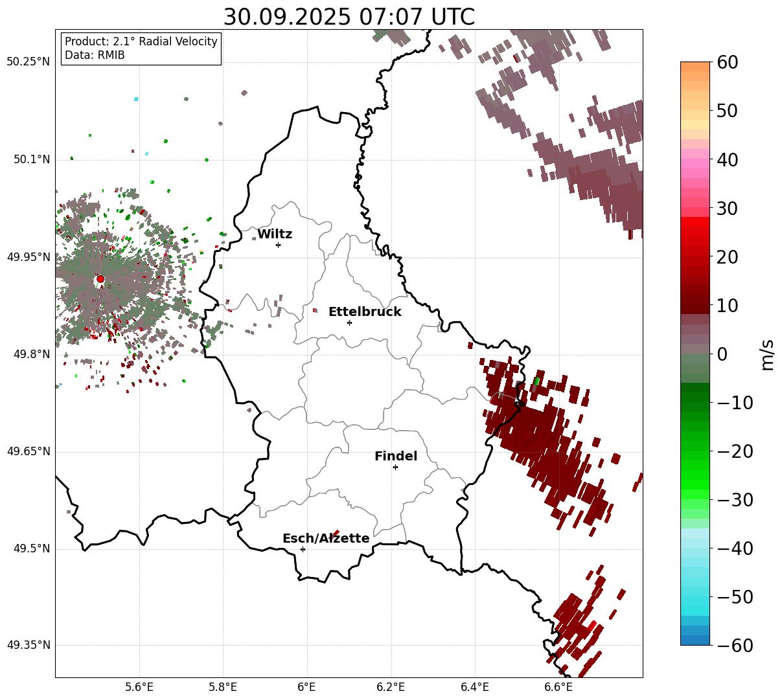The width and height of the screenshot is (782, 700).
Task: Click the 0 colorbar tick label
Action: click(722, 354)
